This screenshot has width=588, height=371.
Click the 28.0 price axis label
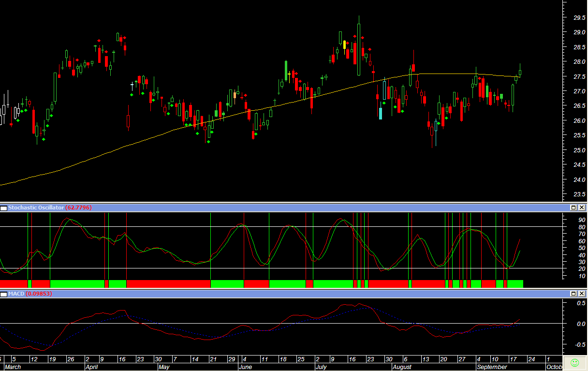click(579, 62)
